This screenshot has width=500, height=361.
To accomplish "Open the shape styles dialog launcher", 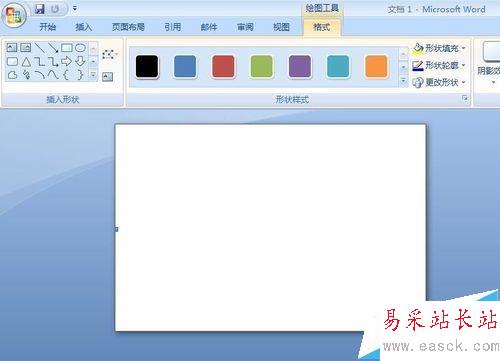I will (x=465, y=98).
